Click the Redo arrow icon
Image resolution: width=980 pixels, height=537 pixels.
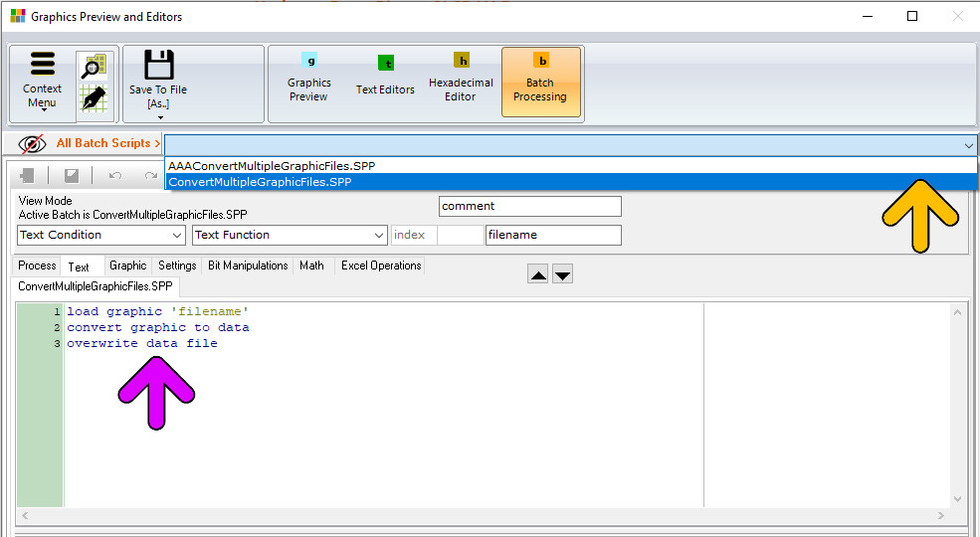[150, 176]
